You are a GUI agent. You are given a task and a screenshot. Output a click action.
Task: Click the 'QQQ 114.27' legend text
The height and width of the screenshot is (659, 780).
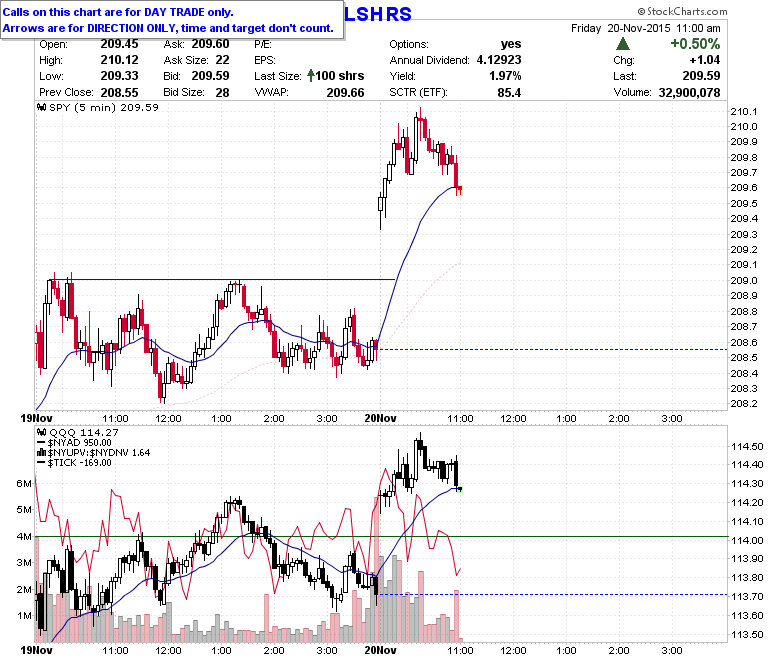click(x=84, y=433)
